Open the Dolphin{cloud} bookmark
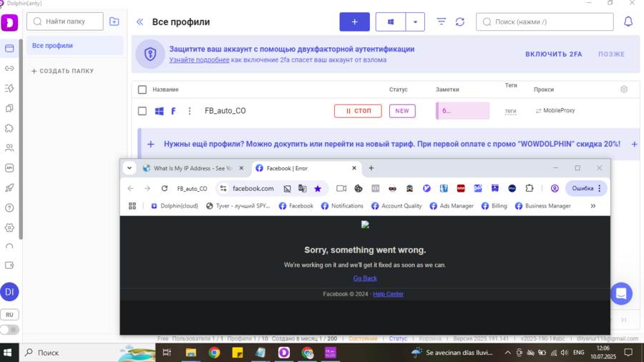Image resolution: width=644 pixels, height=362 pixels. 174,206
